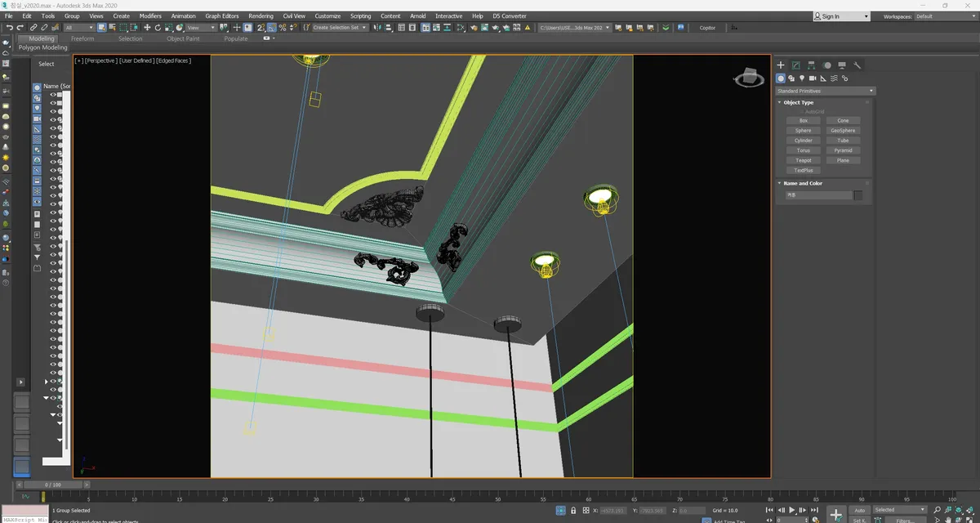Click the Redo arrow in the main toolbar
This screenshot has height=523, width=980.
(20, 28)
